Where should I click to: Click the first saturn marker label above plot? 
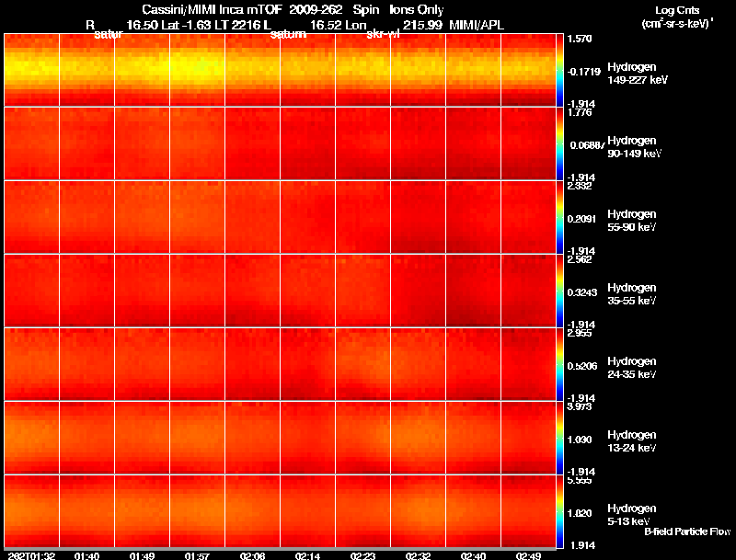tap(109, 34)
